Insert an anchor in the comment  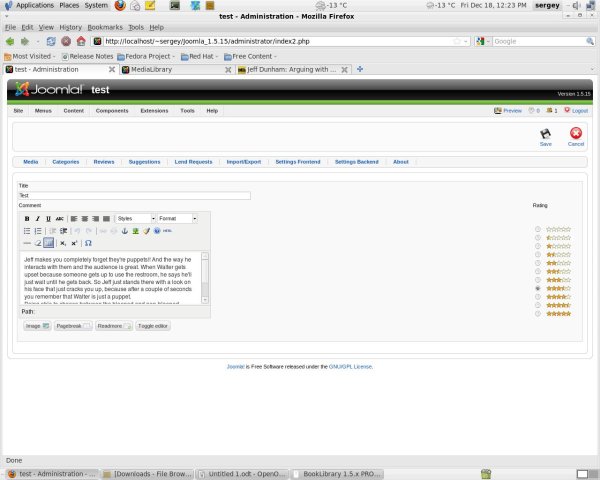coord(125,231)
